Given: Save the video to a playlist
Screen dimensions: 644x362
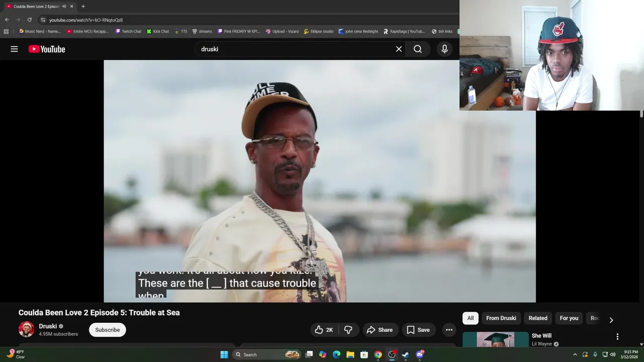Looking at the screenshot, I should click(418, 330).
